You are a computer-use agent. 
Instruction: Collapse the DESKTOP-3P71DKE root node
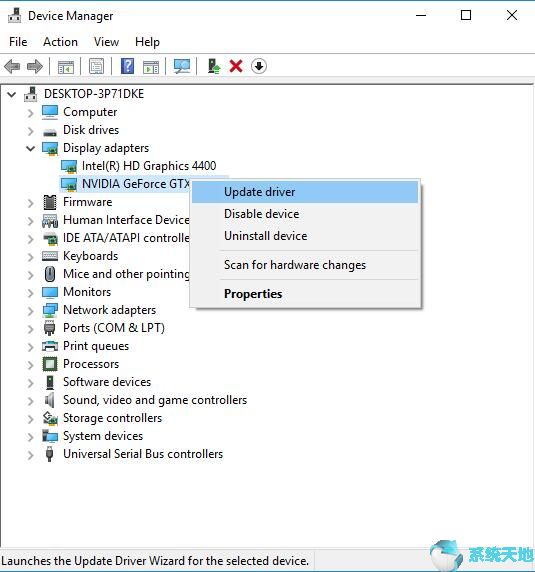(x=12, y=94)
